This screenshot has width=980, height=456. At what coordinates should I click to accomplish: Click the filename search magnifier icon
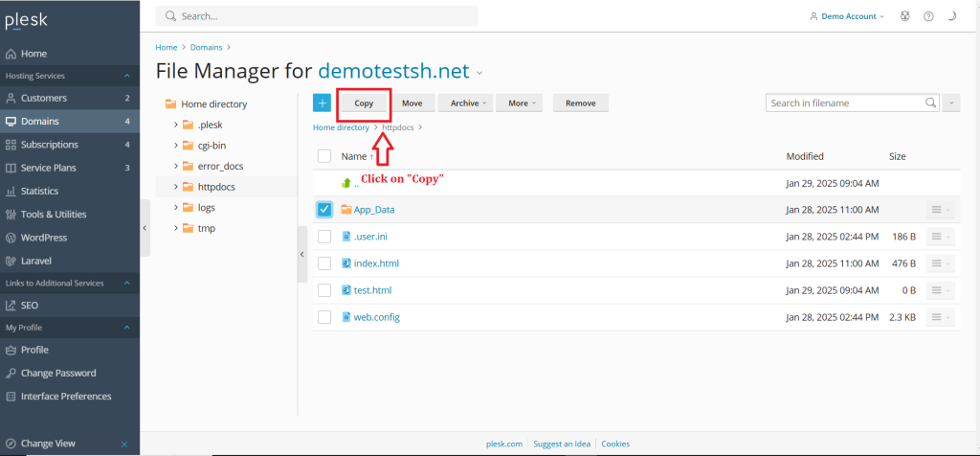coord(930,103)
